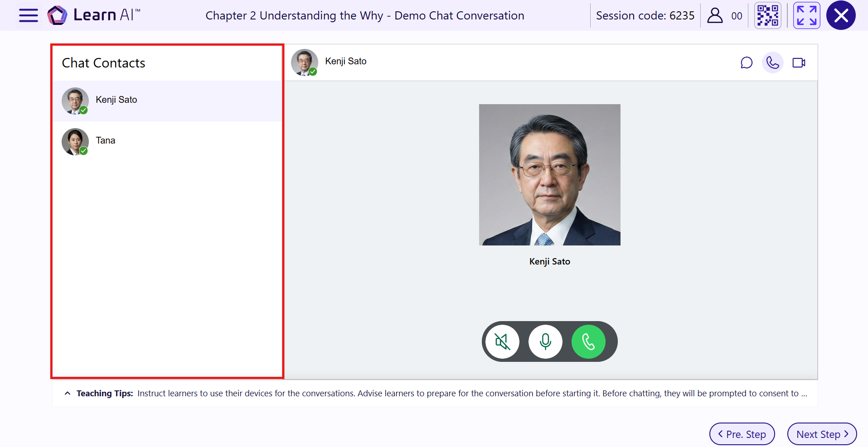Toggle the microphone

click(545, 341)
